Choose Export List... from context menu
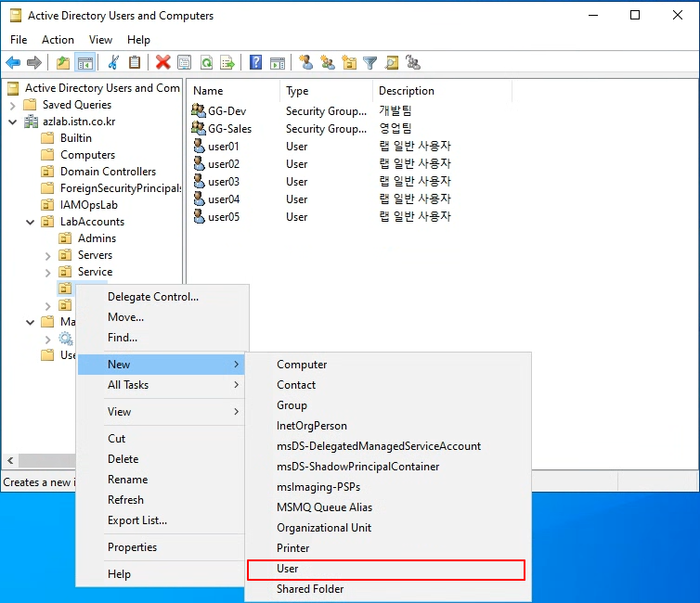The height and width of the screenshot is (603, 700). tap(162, 520)
